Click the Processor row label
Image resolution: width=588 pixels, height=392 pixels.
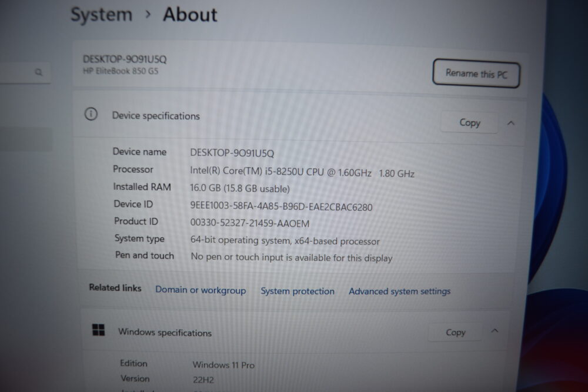coord(133,169)
